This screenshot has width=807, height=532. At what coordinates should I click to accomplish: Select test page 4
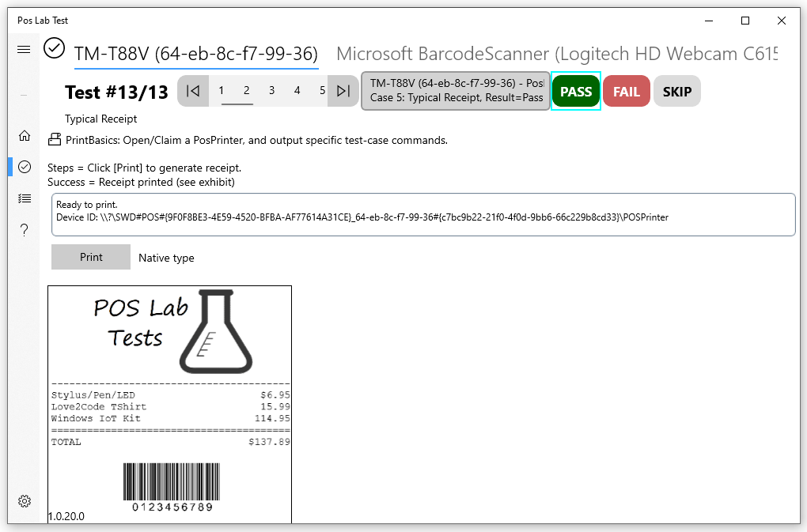tap(297, 91)
